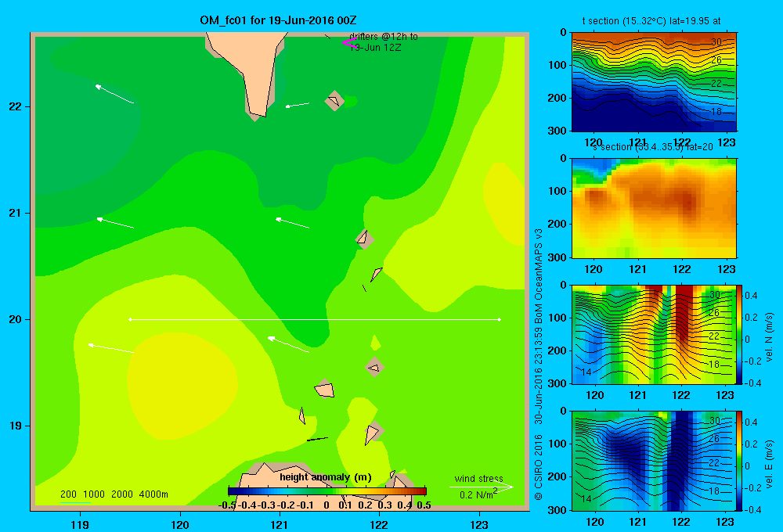Click the main map longitude label 120

coord(180,524)
